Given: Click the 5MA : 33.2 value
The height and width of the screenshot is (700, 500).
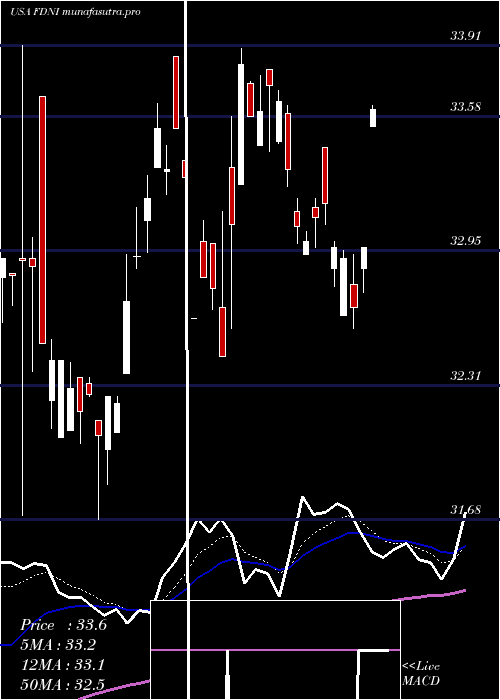Looking at the screenshot, I should coord(59,645).
